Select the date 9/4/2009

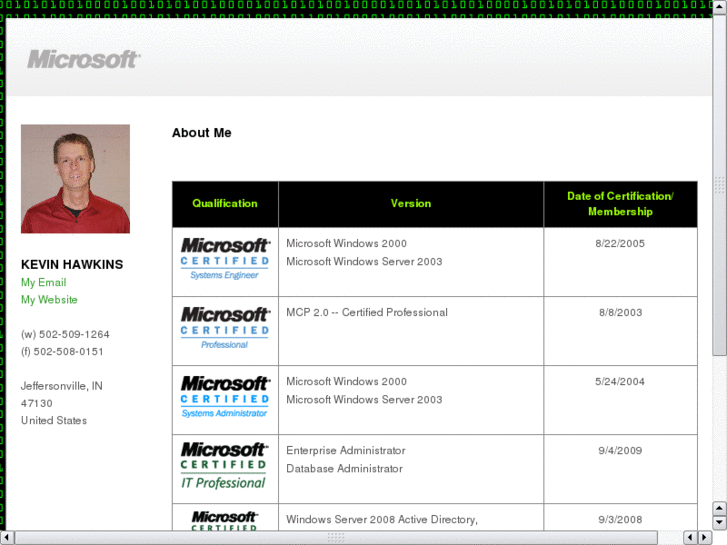620,450
